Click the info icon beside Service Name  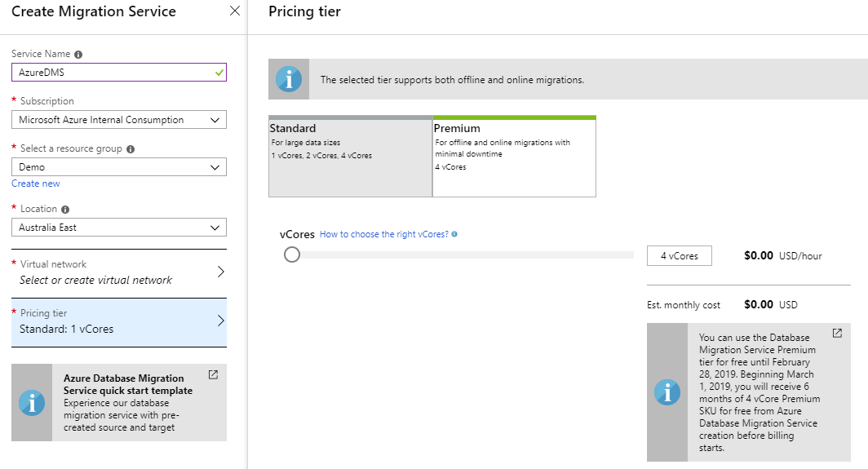[78, 55]
